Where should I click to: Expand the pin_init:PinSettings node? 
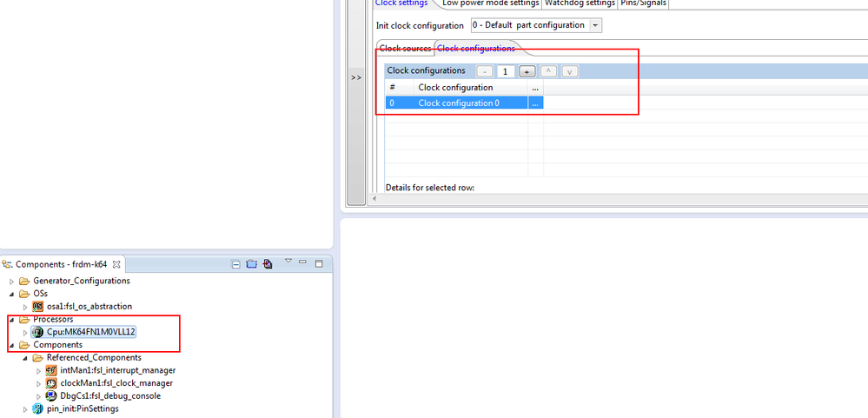coord(25,409)
